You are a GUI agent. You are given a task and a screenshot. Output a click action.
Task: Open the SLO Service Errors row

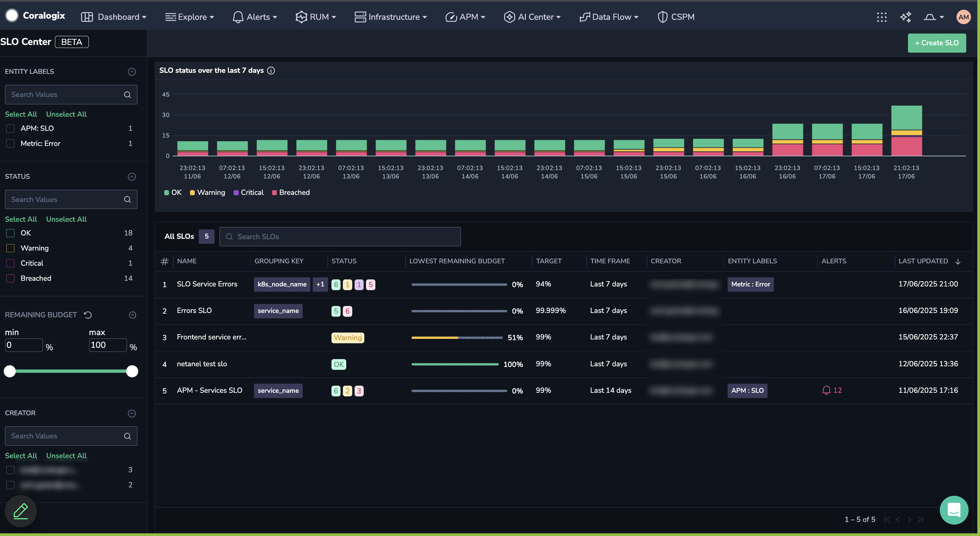[563, 284]
